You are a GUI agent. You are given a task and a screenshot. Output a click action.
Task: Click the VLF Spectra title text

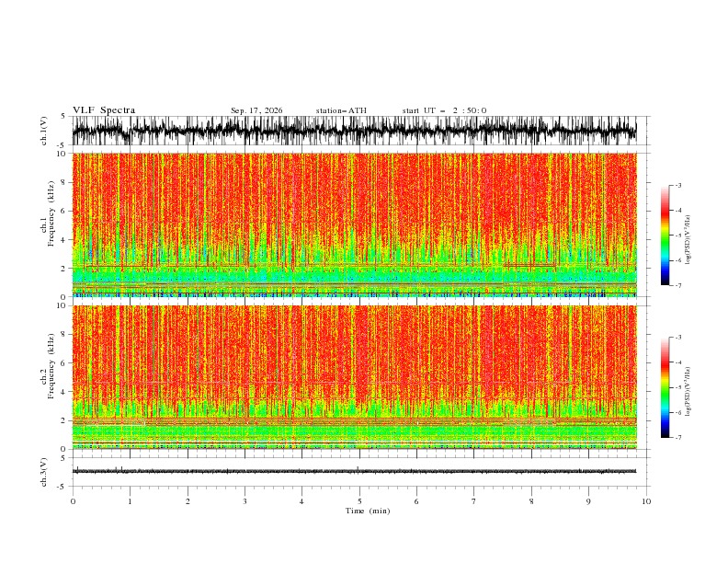104,110
